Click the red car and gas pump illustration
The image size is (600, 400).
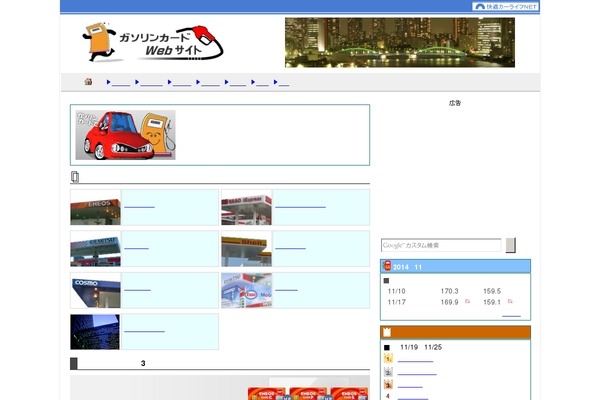(x=126, y=135)
